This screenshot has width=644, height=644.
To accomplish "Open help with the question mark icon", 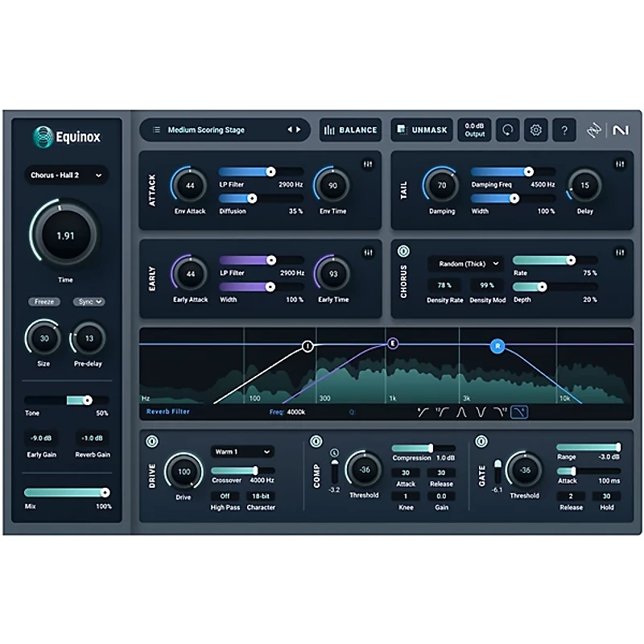I will tap(564, 130).
